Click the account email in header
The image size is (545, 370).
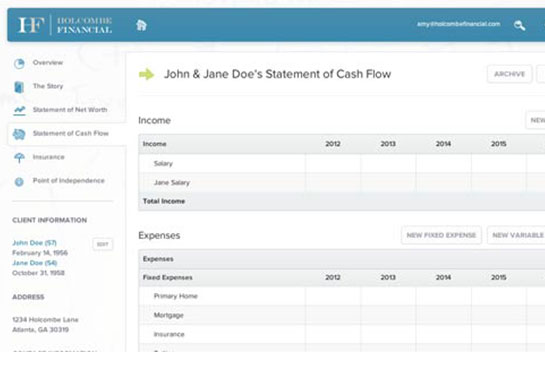[458, 24]
